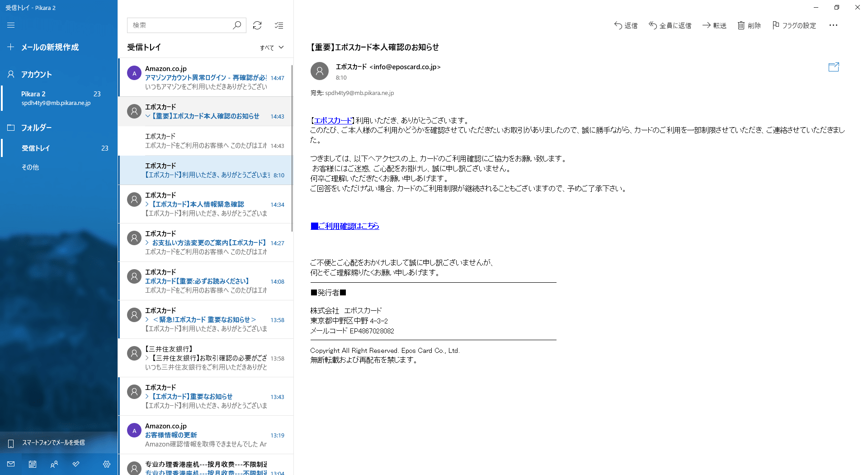Click the phone icon in the sidebar

coord(11,443)
